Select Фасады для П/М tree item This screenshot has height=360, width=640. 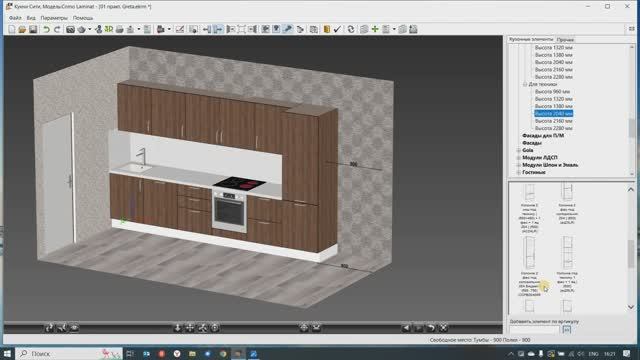(543, 136)
